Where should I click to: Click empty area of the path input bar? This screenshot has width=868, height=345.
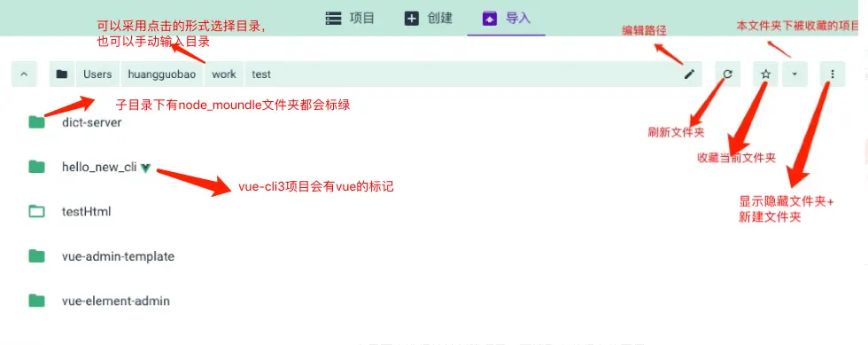(477, 74)
